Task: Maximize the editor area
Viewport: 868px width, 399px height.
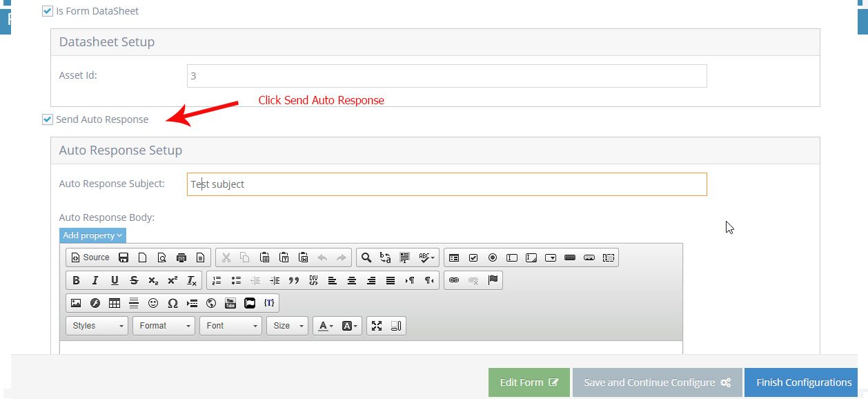Action: [377, 326]
